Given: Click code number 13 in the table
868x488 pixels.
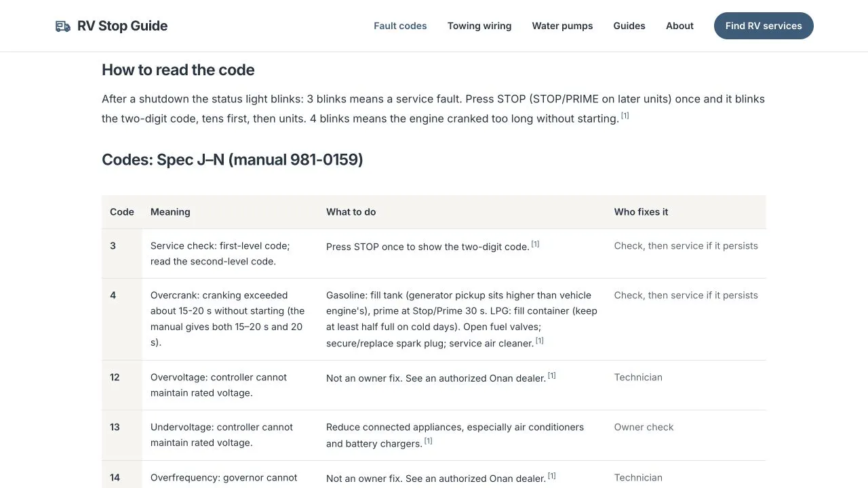Looking at the screenshot, I should [115, 428].
